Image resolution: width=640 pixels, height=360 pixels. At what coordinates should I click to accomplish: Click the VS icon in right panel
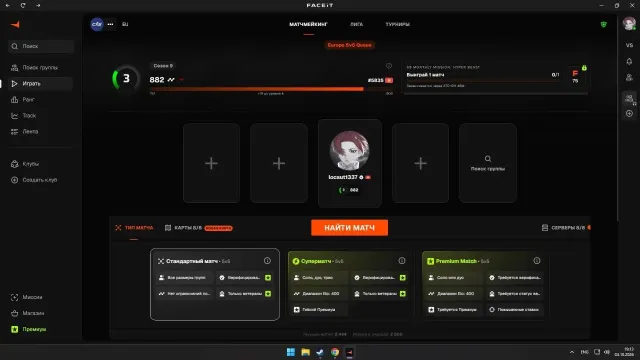629,45
